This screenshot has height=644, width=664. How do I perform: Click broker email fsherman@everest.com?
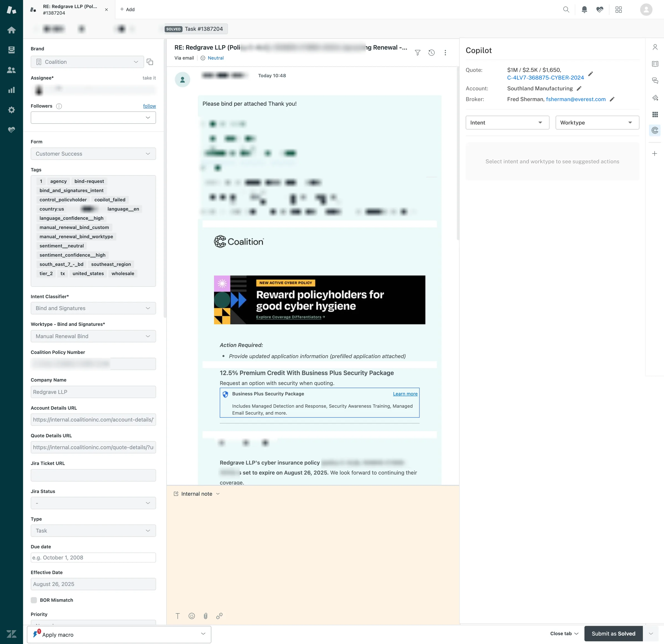tap(575, 99)
